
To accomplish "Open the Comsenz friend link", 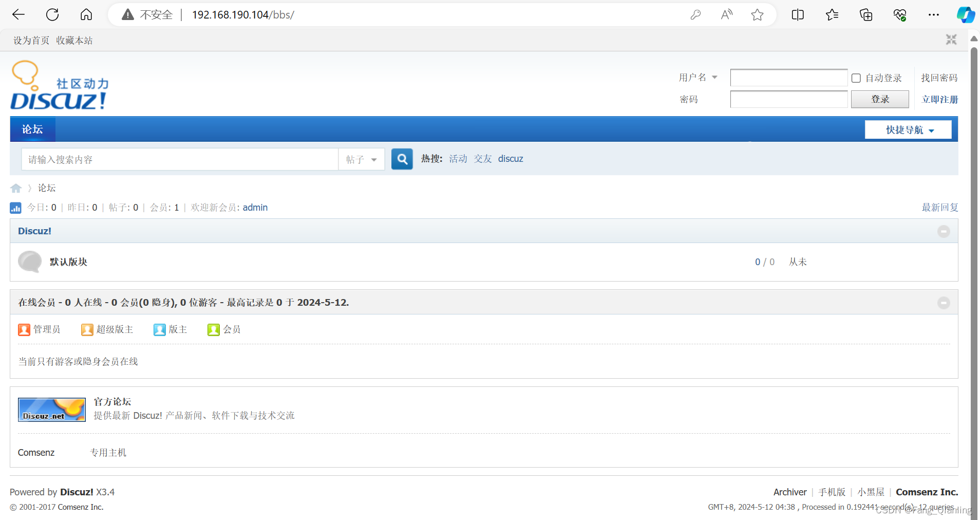I will [x=36, y=453].
